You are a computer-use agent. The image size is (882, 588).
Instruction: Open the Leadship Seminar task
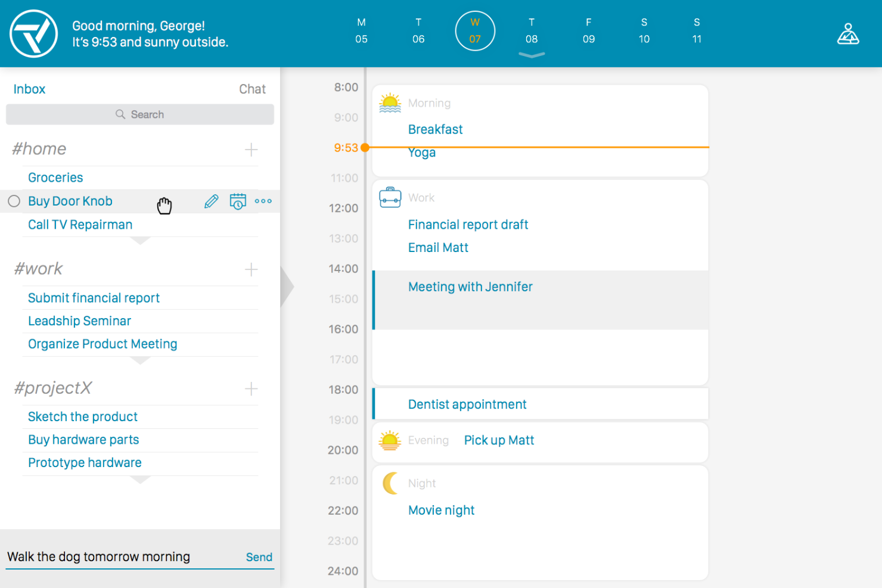(79, 321)
